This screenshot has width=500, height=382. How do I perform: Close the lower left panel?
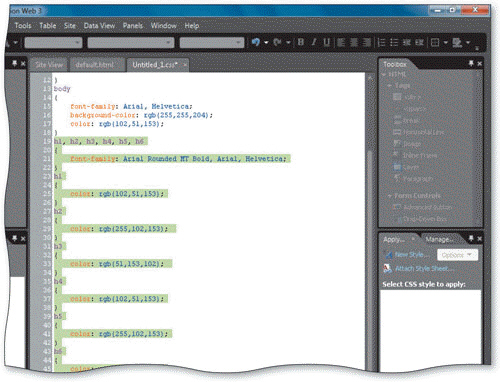pyautogui.click(x=23, y=239)
